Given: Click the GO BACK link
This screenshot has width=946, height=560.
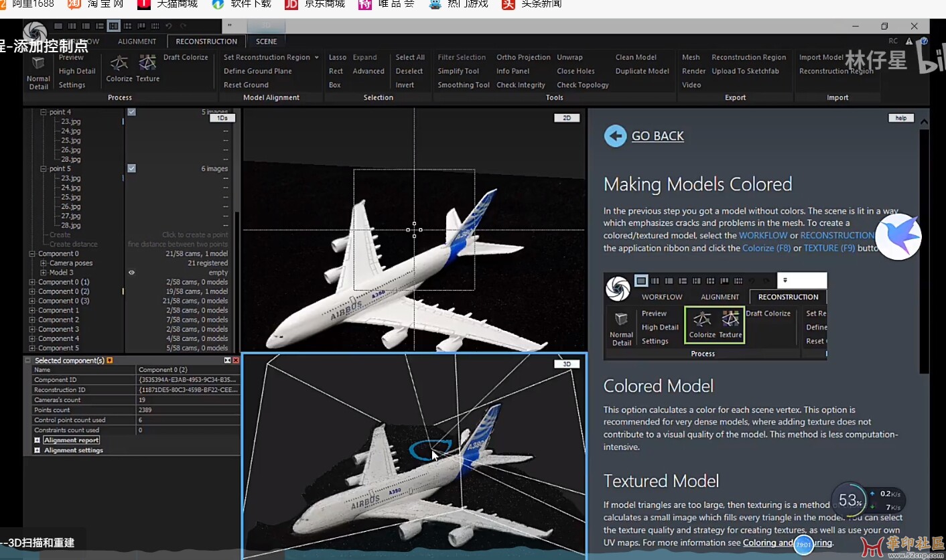Looking at the screenshot, I should click(657, 136).
